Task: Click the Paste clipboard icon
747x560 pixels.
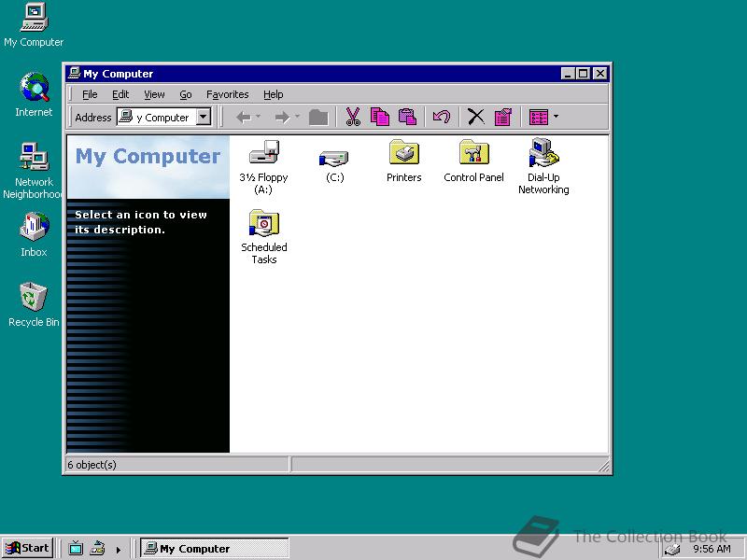Action: 407,117
